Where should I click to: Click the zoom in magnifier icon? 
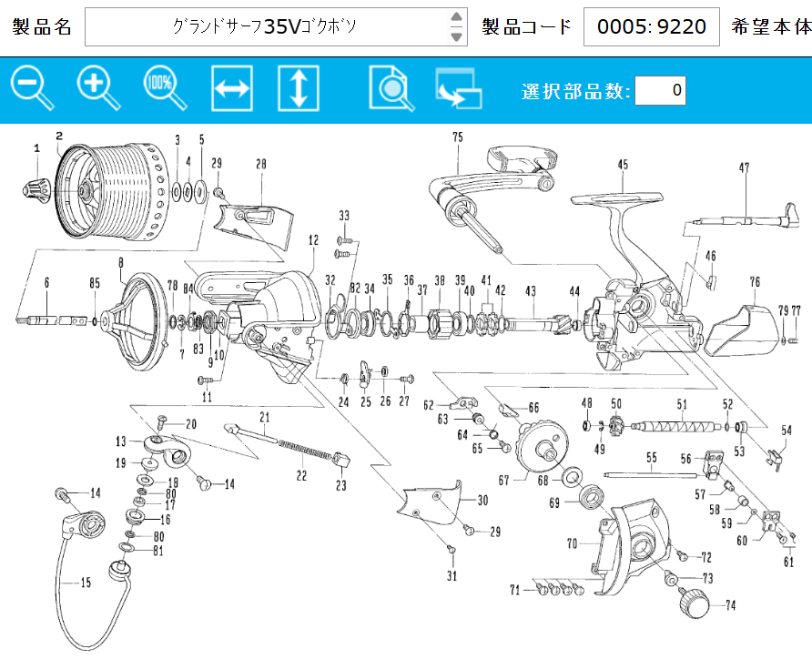point(98,88)
